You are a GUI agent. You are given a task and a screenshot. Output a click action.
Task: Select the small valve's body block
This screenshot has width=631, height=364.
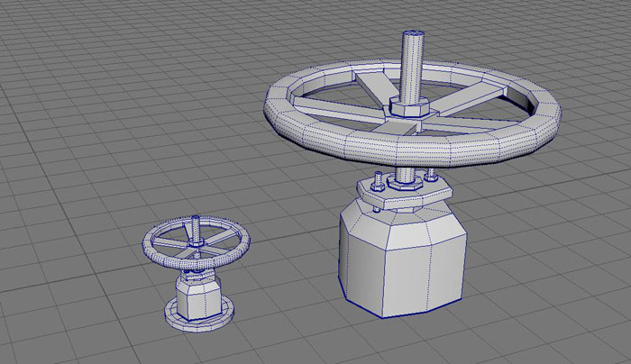195,296
